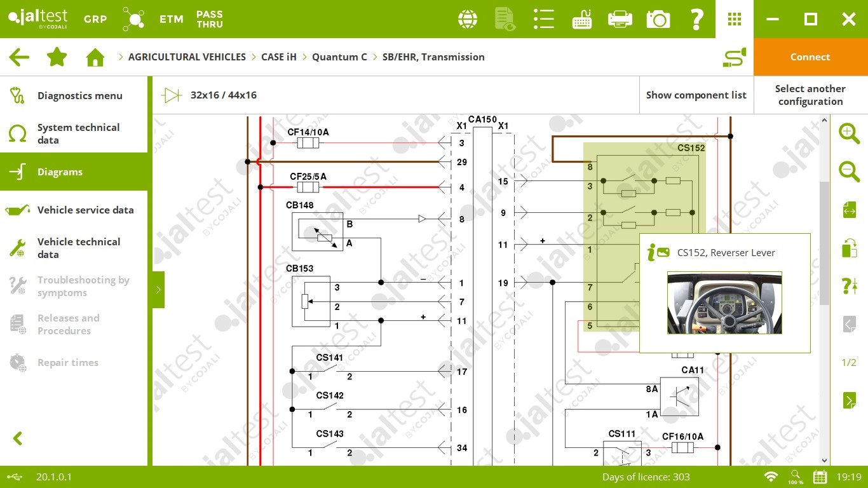Screen dimensions: 868x488
Task: Open the report viewer document icon
Action: coord(506,19)
